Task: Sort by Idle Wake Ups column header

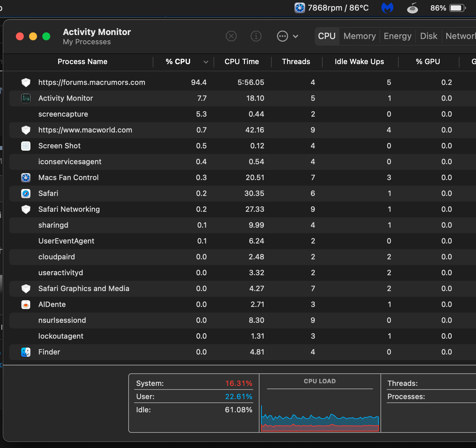Action: click(x=359, y=61)
